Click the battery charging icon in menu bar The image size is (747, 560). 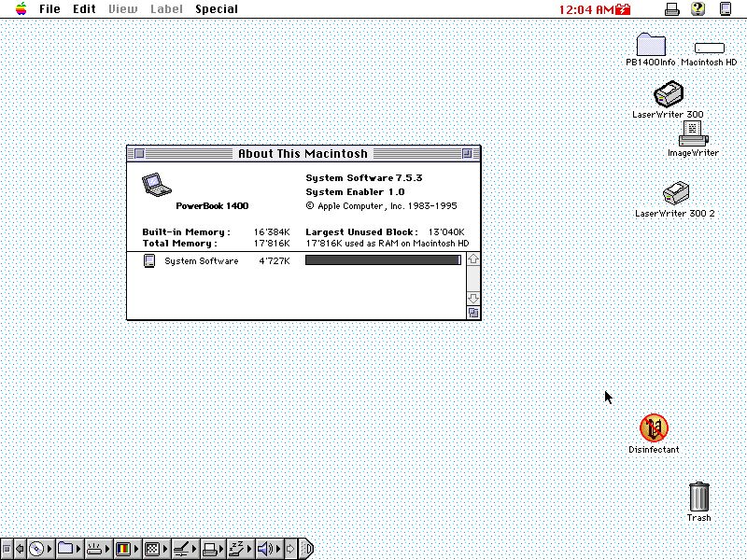pos(623,9)
